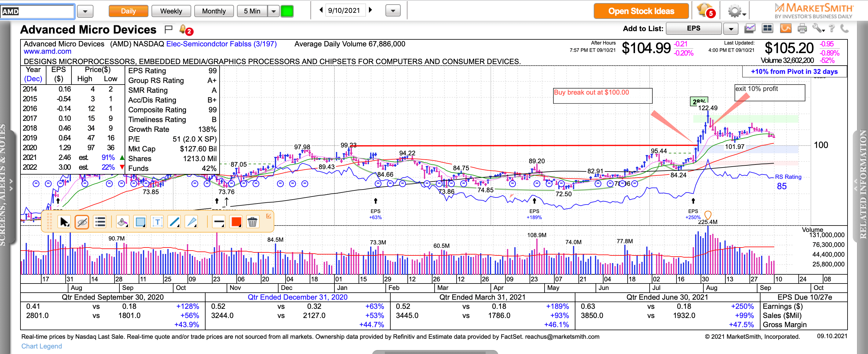
Task: Toggle hide markups eye icon
Action: [x=82, y=222]
